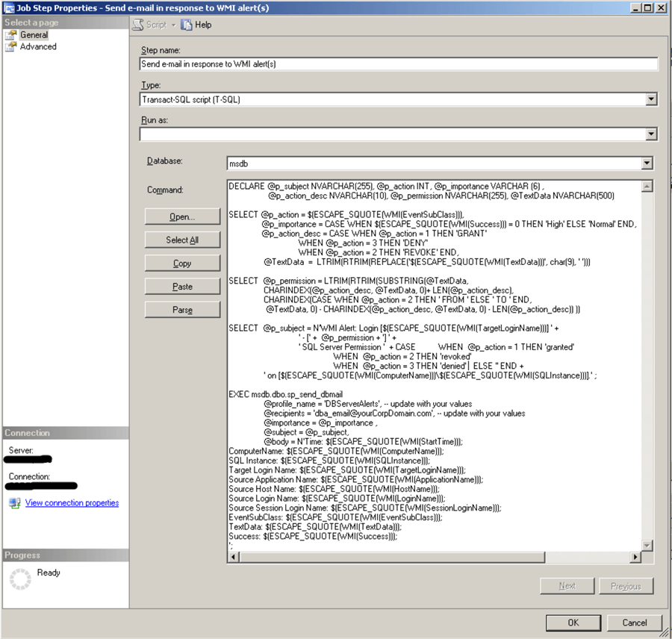Open the Run as dropdown

651,134
